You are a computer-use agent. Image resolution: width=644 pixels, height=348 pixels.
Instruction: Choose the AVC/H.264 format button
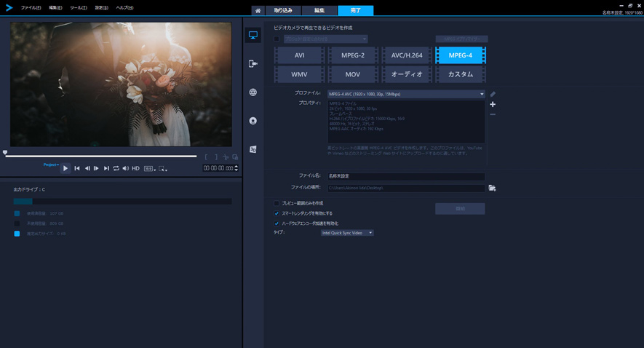pos(407,55)
